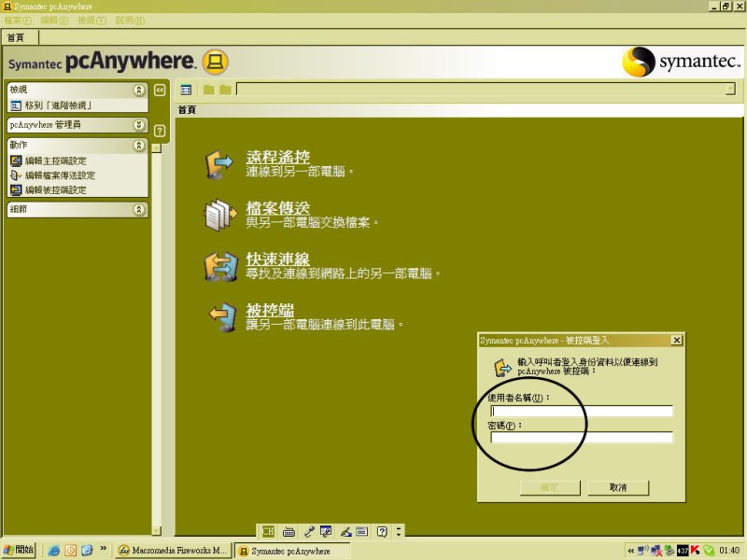The height and width of the screenshot is (560, 747).
Task: Click the text 與另一部電腦交換檔案。
Action: [x=312, y=222]
